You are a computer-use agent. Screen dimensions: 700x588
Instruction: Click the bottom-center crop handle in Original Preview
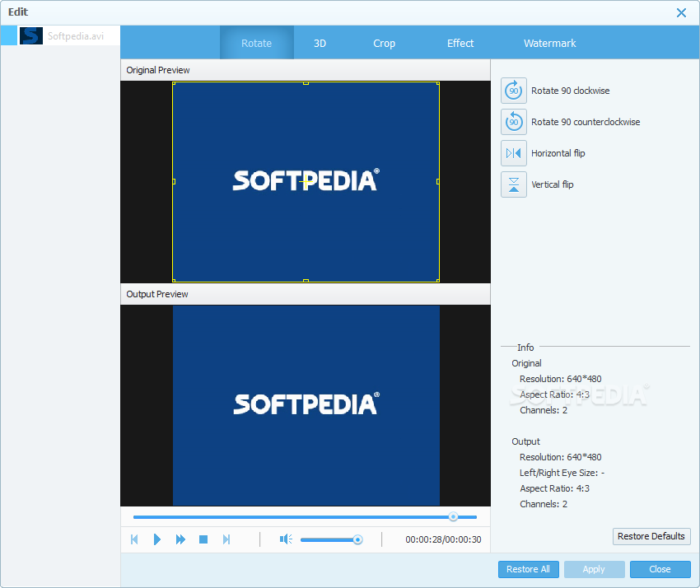pos(306,281)
